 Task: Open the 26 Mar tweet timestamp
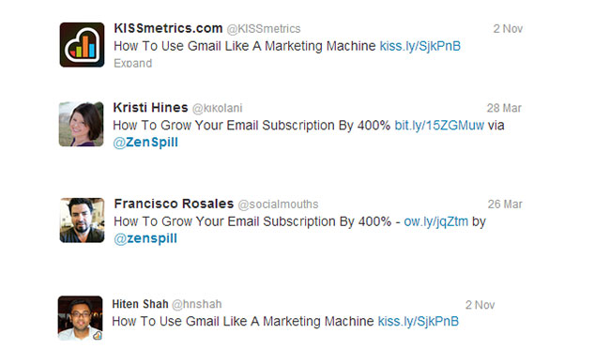[x=505, y=205]
